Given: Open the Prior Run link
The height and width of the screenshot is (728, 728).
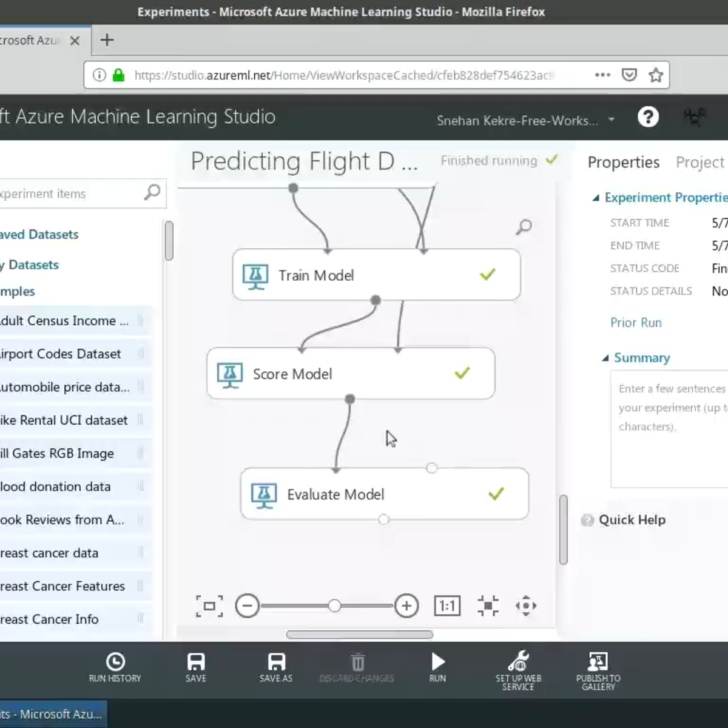Looking at the screenshot, I should pyautogui.click(x=636, y=322).
